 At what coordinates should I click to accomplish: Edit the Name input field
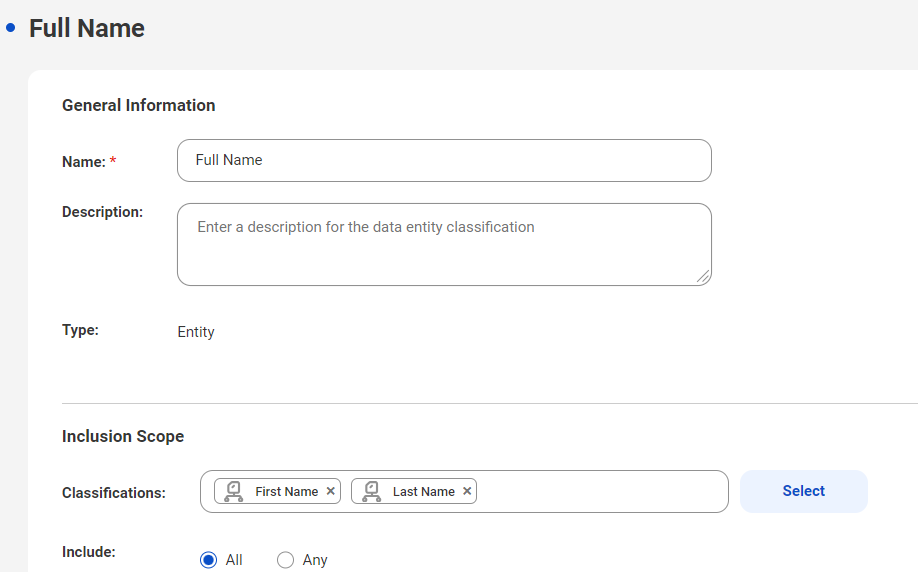444,160
